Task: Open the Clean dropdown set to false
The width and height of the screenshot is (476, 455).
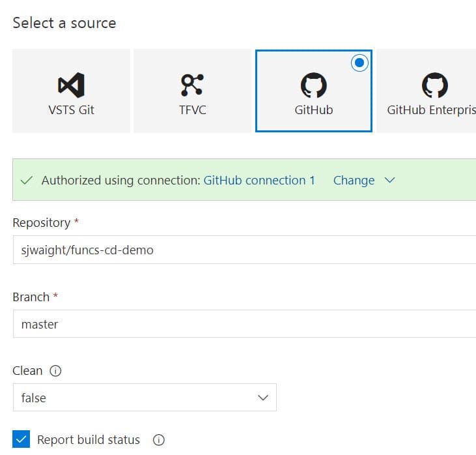Action: (x=145, y=397)
